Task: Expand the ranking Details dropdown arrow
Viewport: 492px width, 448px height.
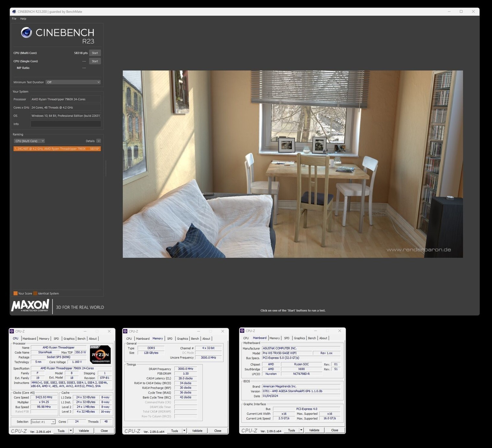Action: coord(99,141)
